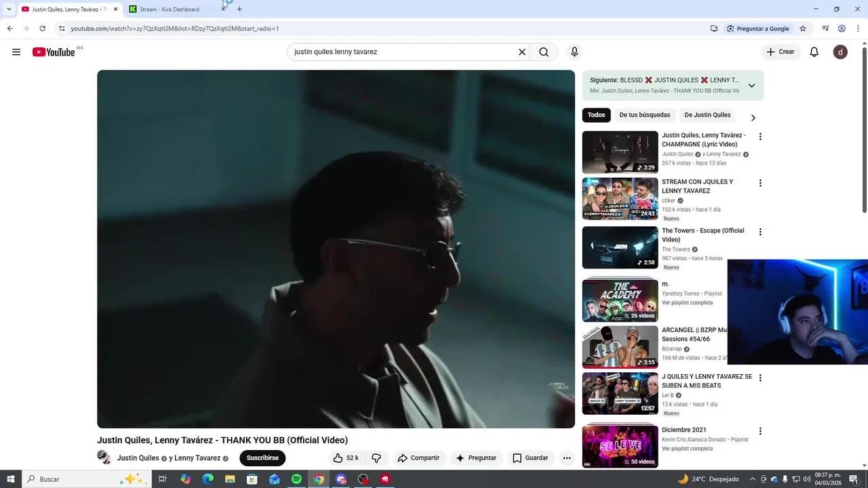Save video with Guardar button
This screenshot has height=488, width=868.
(530, 458)
